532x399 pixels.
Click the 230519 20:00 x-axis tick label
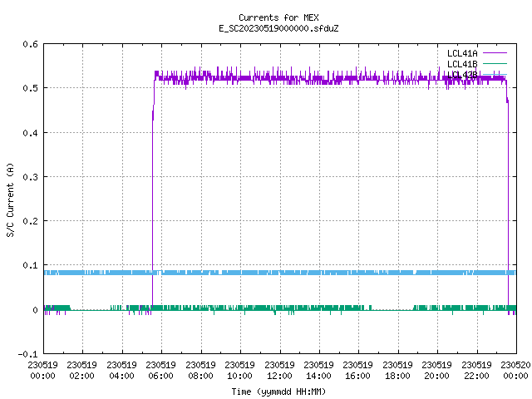click(x=436, y=371)
